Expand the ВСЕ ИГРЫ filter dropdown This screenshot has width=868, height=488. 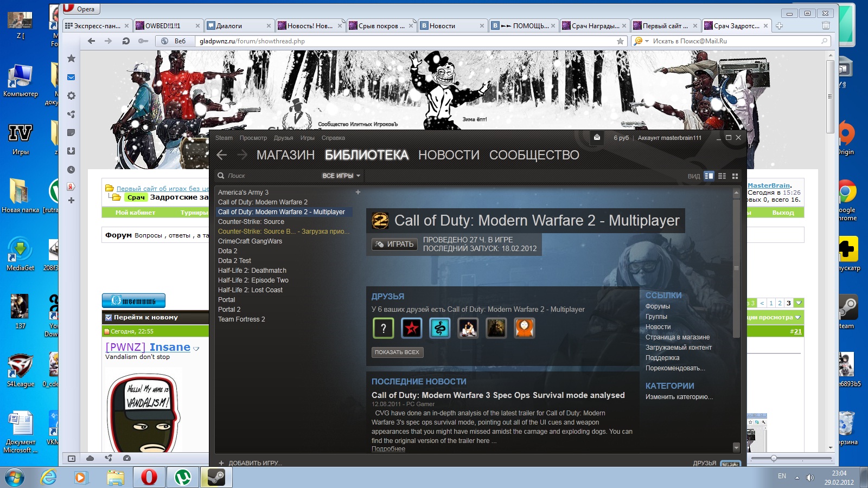coord(341,176)
